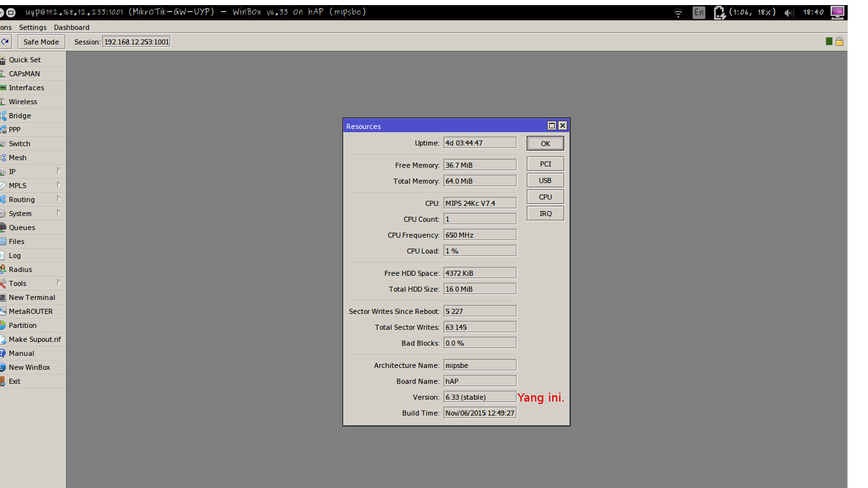Viewport: 868px width, 488px height.
Task: Open Quick Set from the sidebar
Action: coord(32,60)
